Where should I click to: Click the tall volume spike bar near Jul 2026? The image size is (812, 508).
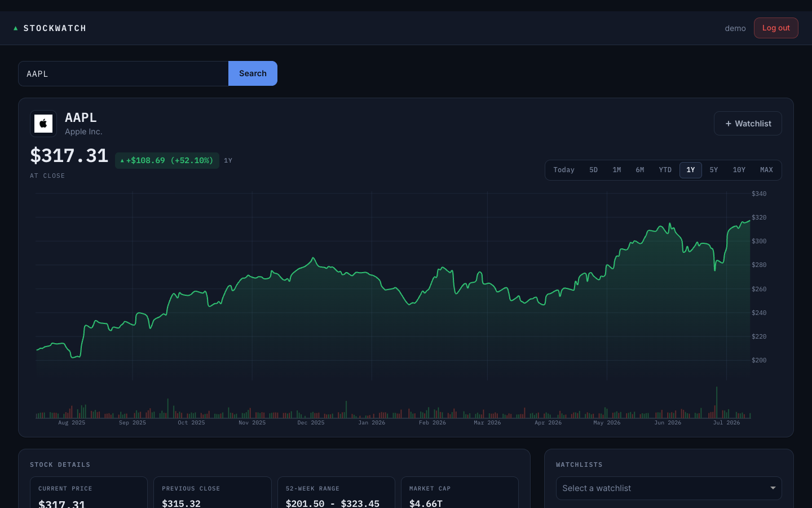[x=717, y=402]
